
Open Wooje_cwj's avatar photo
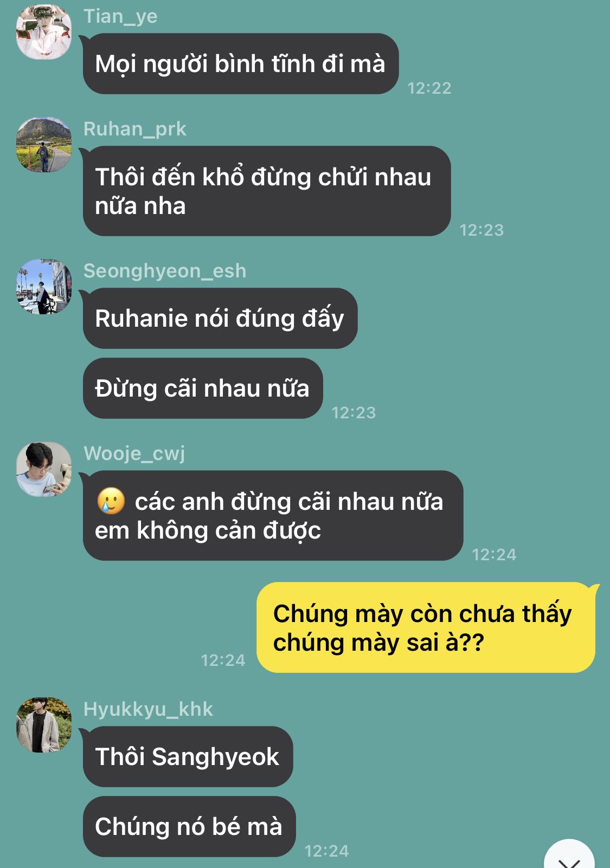(44, 469)
